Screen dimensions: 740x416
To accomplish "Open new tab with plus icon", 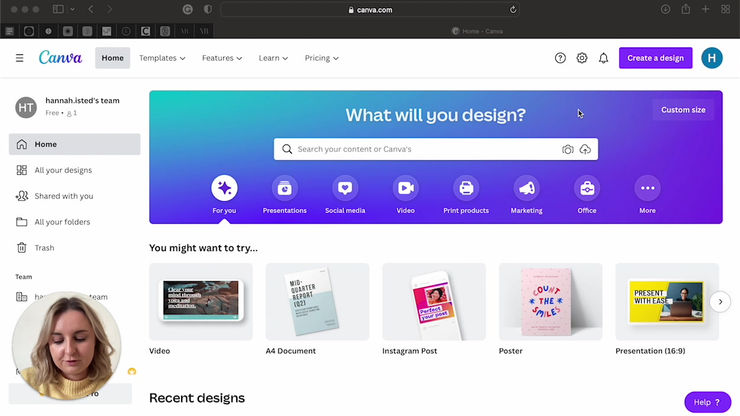I will coord(706,9).
